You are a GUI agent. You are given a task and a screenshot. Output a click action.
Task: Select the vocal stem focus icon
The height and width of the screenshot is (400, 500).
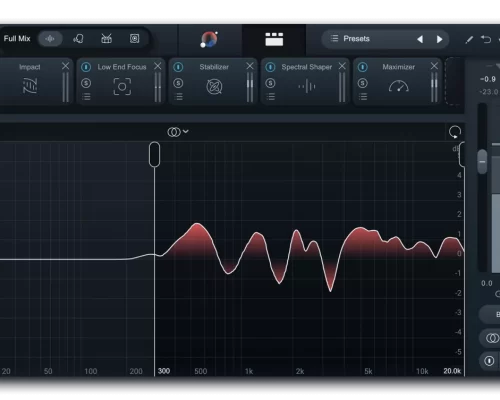pos(78,39)
